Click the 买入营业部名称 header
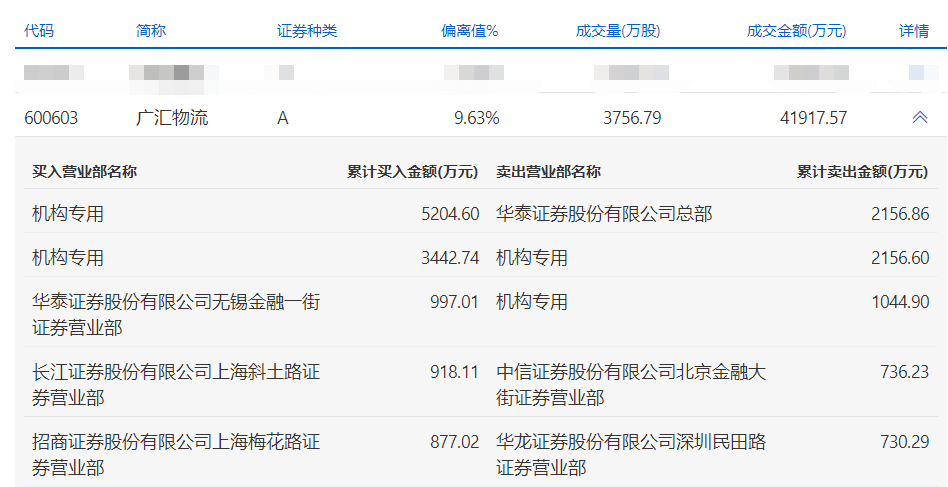Viewport: 948px width, 487px height. [x=84, y=171]
